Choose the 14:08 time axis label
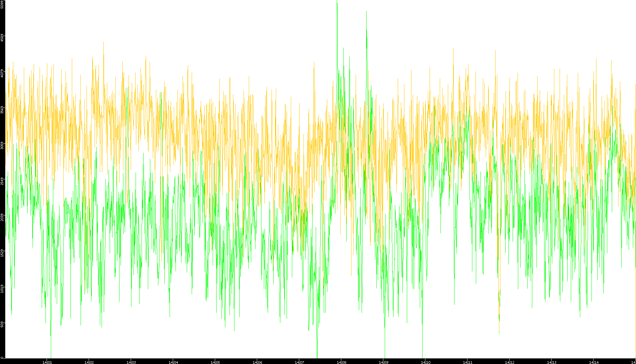The width and height of the screenshot is (636, 364). point(341,362)
